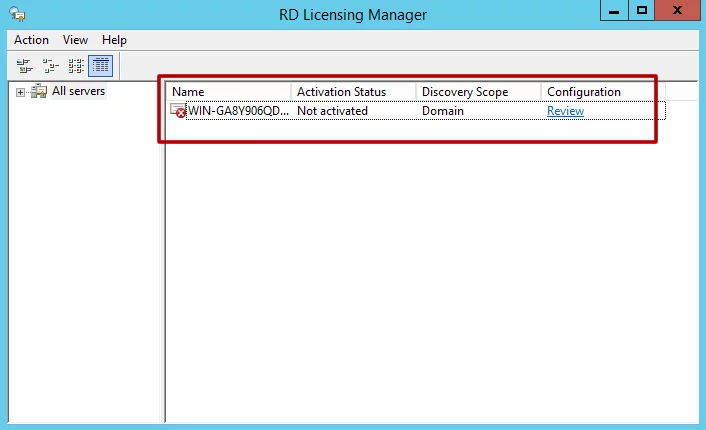The height and width of the screenshot is (430, 706).
Task: Open the View menu
Action: point(75,40)
